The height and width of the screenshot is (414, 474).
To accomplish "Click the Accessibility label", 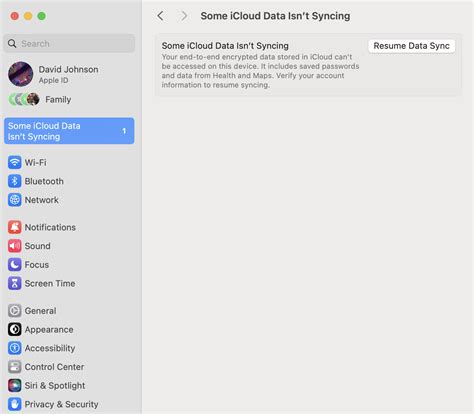I will click(50, 348).
